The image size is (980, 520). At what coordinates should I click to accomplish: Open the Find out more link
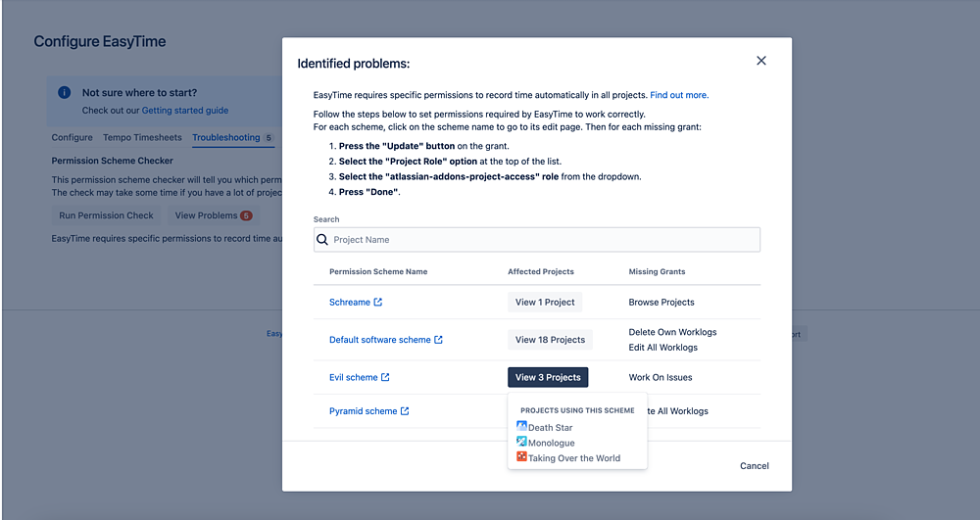[678, 95]
